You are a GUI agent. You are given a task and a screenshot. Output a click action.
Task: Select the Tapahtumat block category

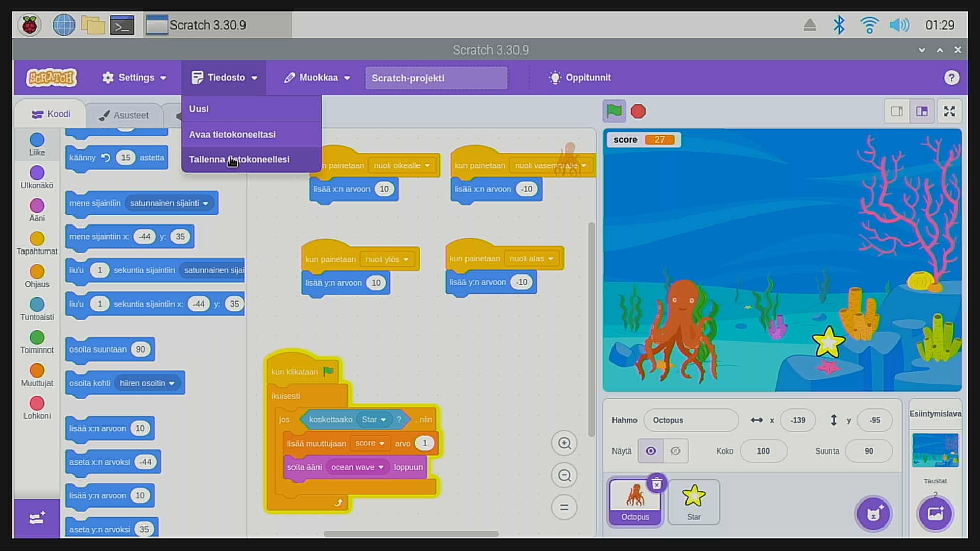point(37,243)
